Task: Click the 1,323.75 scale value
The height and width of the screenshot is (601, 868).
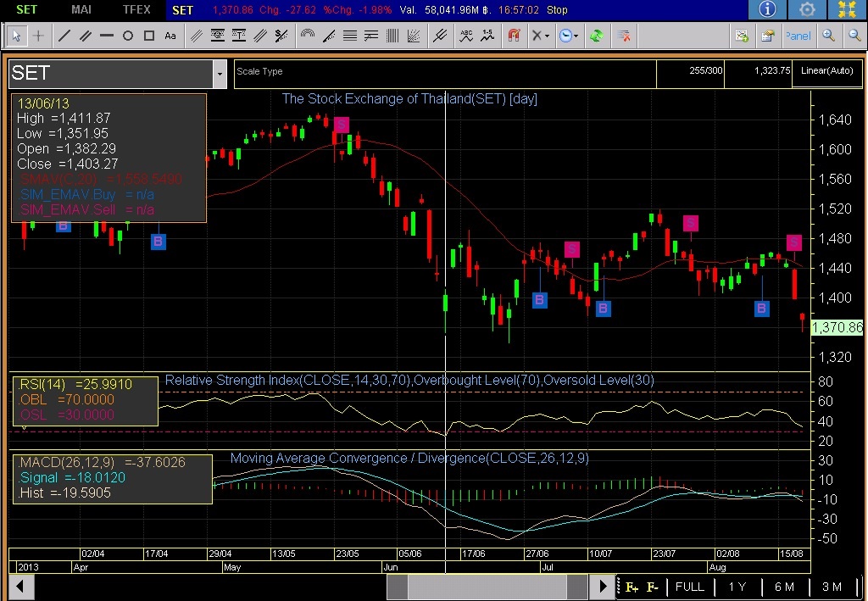Action: point(771,71)
